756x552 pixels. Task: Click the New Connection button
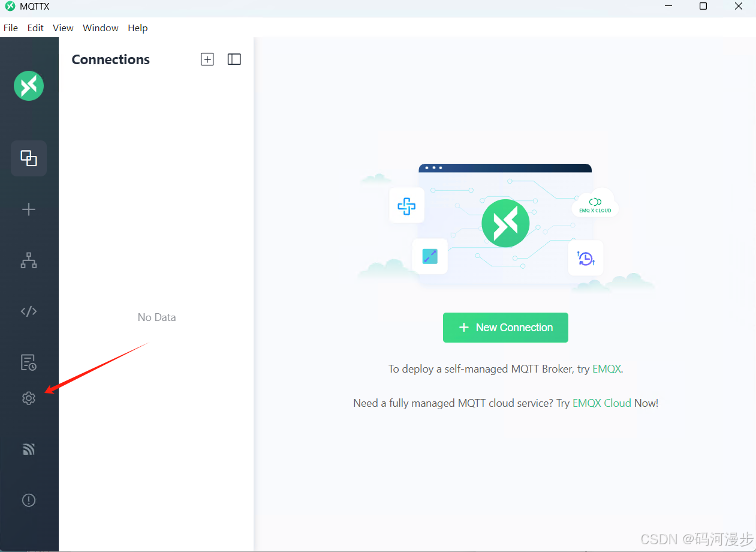505,328
